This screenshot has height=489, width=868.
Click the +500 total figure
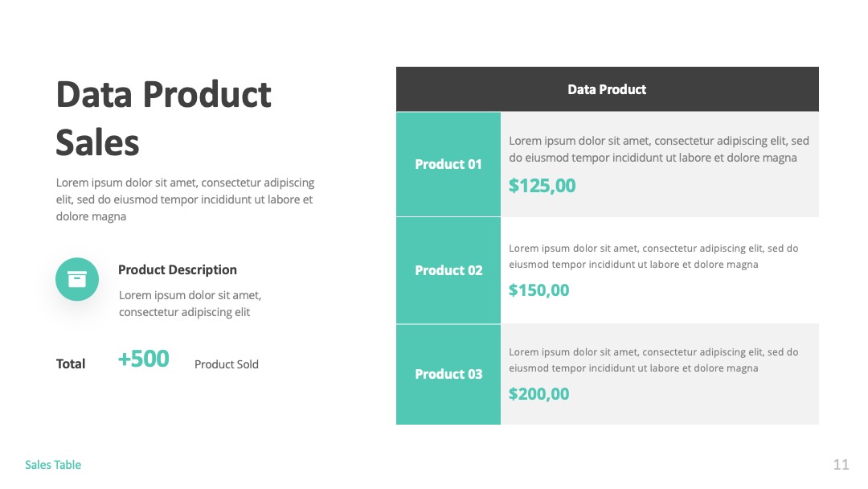143,359
